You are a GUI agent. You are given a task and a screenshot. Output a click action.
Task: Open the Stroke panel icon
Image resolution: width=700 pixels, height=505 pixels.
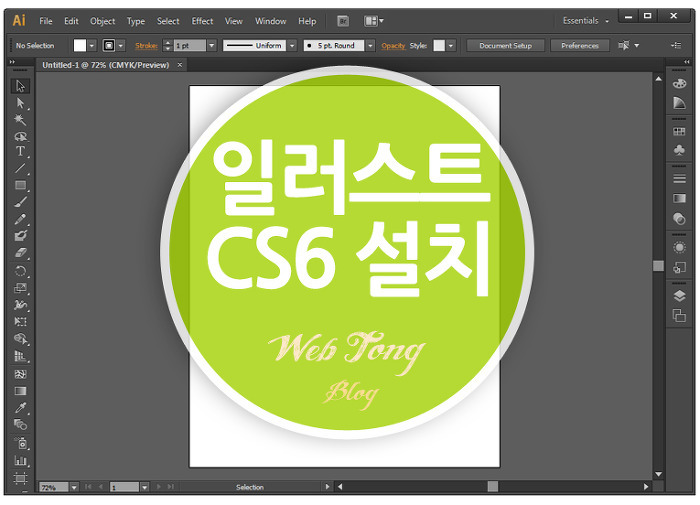click(679, 179)
